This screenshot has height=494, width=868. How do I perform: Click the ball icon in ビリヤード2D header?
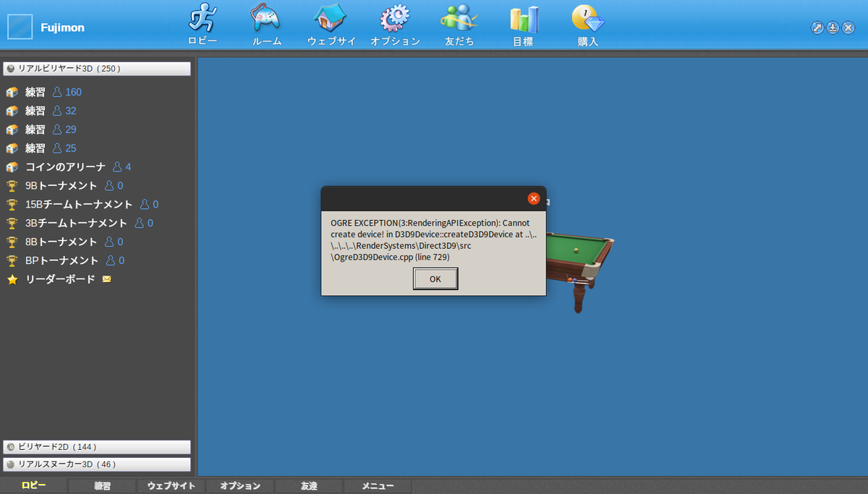(10, 447)
